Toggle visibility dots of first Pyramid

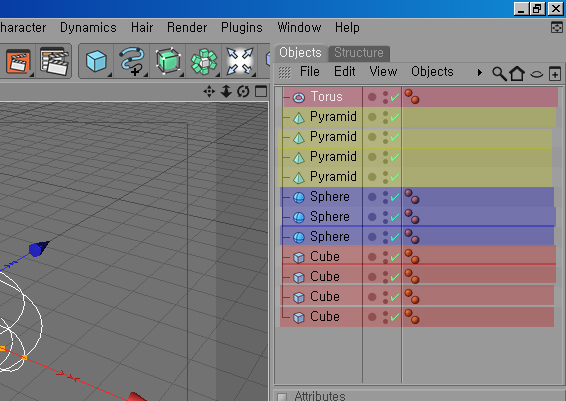[385, 117]
